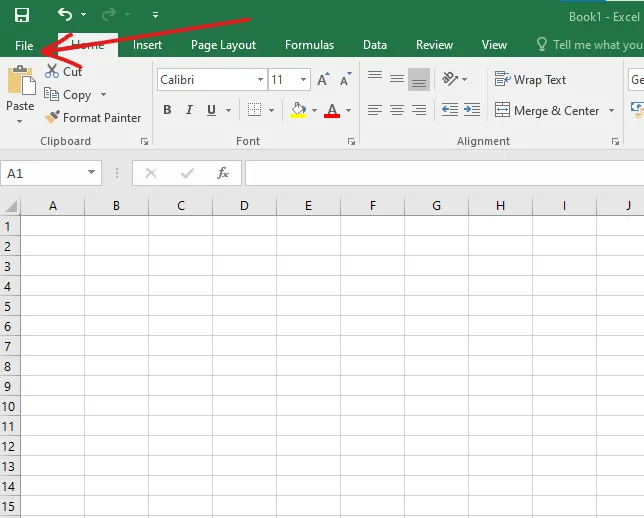This screenshot has width=644, height=518.
Task: Switch to the Insert tab
Action: pyautogui.click(x=147, y=45)
